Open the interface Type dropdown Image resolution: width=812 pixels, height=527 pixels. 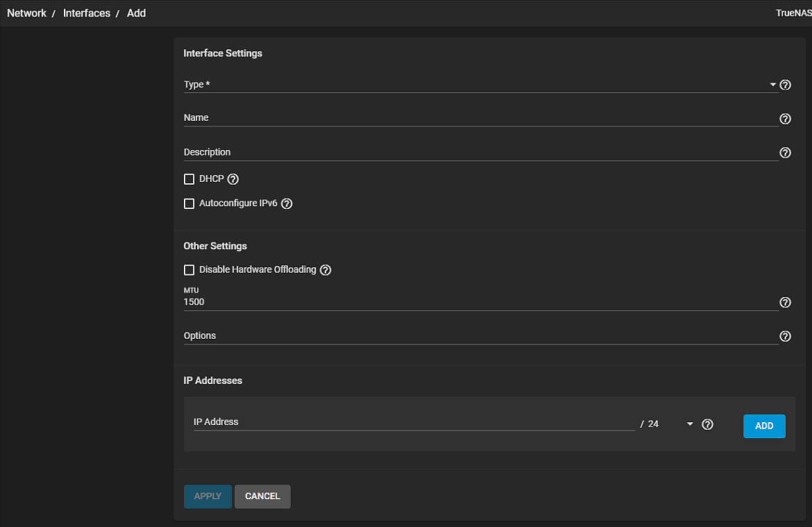(x=479, y=85)
